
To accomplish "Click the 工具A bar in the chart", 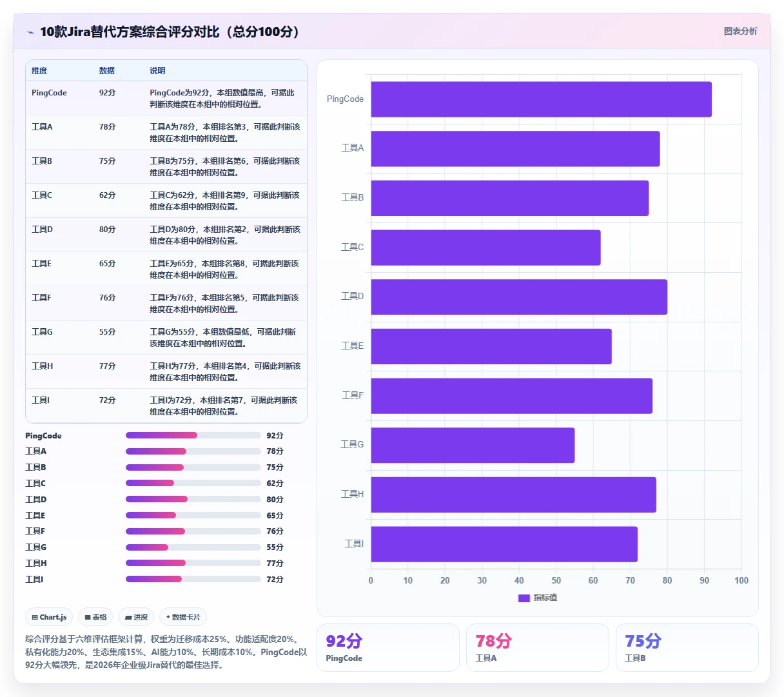I will pyautogui.click(x=515, y=149).
